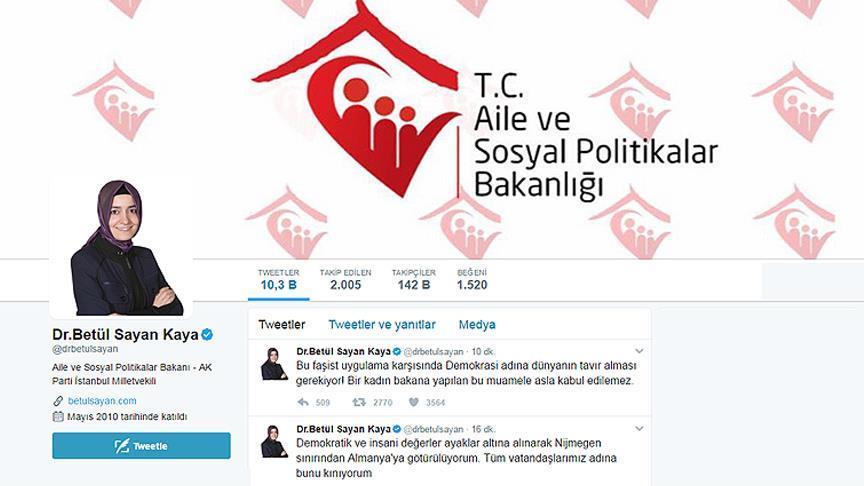
Task: Expand the first tweet's chevron options menu
Action: (639, 351)
